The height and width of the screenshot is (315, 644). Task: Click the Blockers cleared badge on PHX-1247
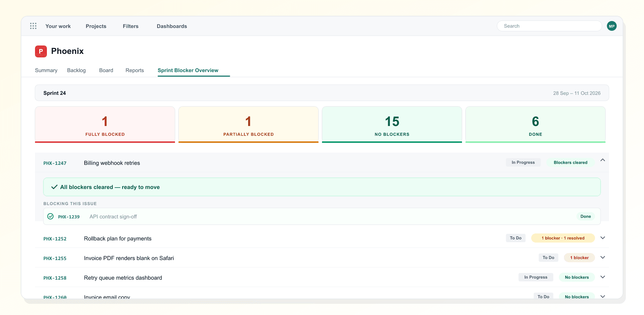pyautogui.click(x=570, y=162)
